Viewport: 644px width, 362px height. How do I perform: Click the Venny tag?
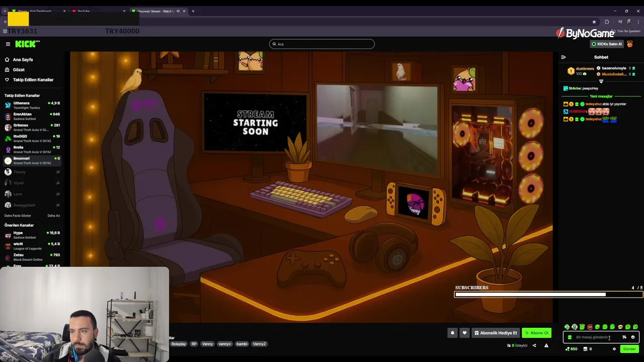[207, 344]
